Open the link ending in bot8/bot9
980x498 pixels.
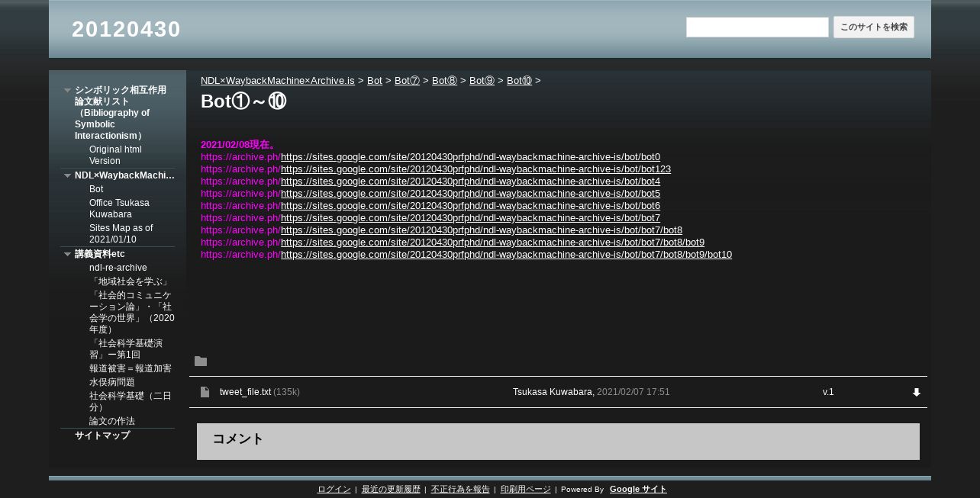point(492,243)
